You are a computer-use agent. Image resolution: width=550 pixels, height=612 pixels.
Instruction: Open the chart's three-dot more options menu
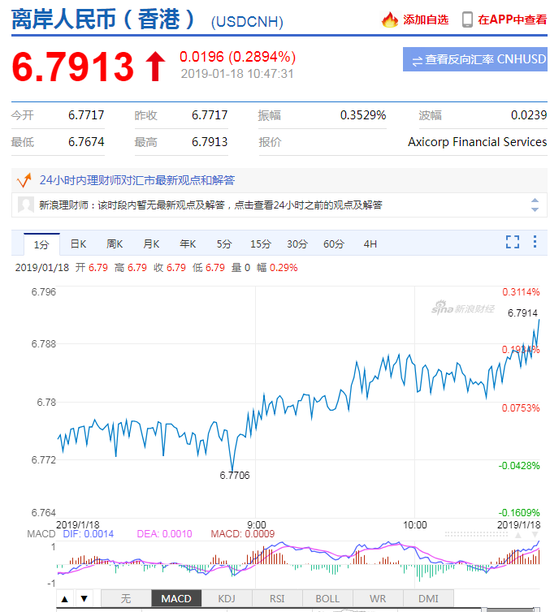[534, 242]
